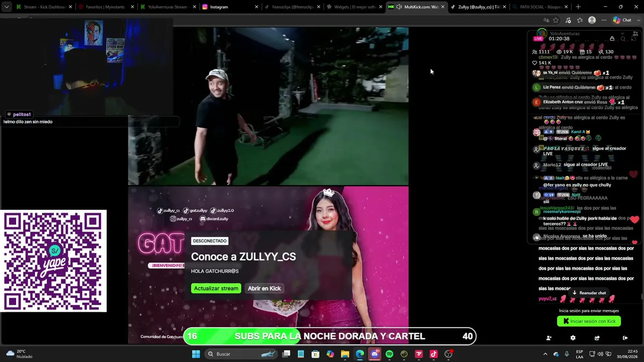The image size is (644, 362).
Task: Open the browser profile avatar
Action: click(592, 20)
